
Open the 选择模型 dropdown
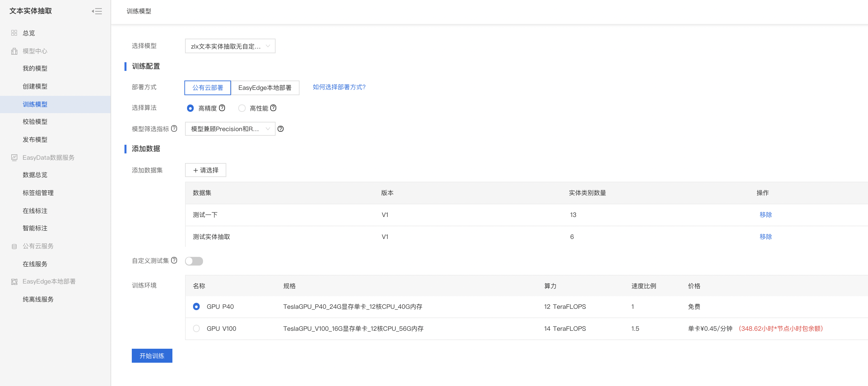pos(230,46)
